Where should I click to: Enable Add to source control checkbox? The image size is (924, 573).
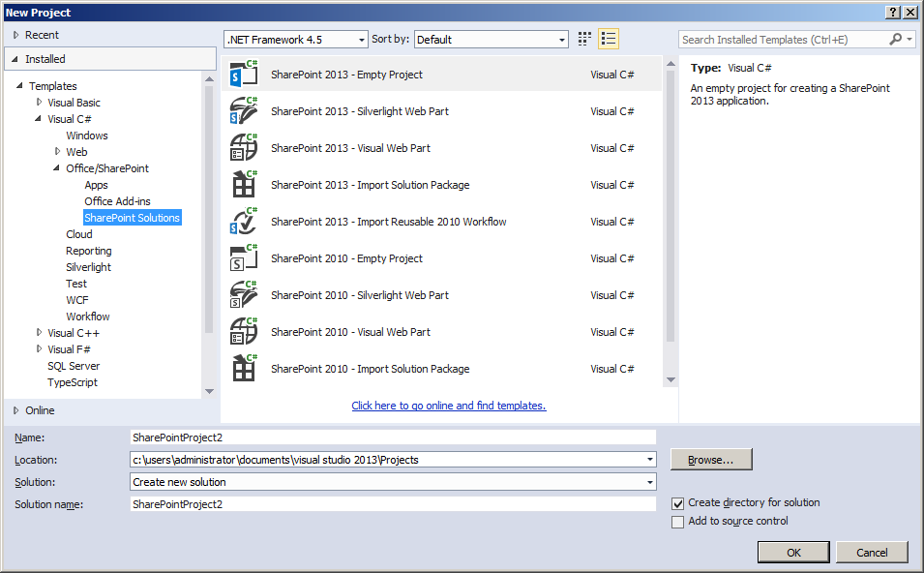[677, 522]
